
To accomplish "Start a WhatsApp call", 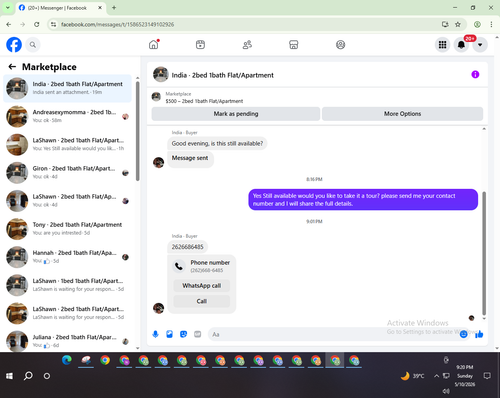I will 202,286.
